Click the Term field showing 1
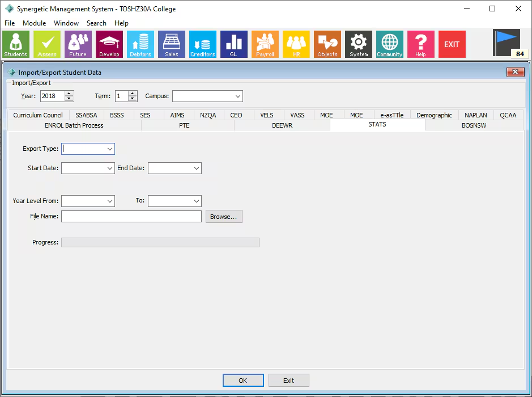532x397 pixels. tap(121, 96)
